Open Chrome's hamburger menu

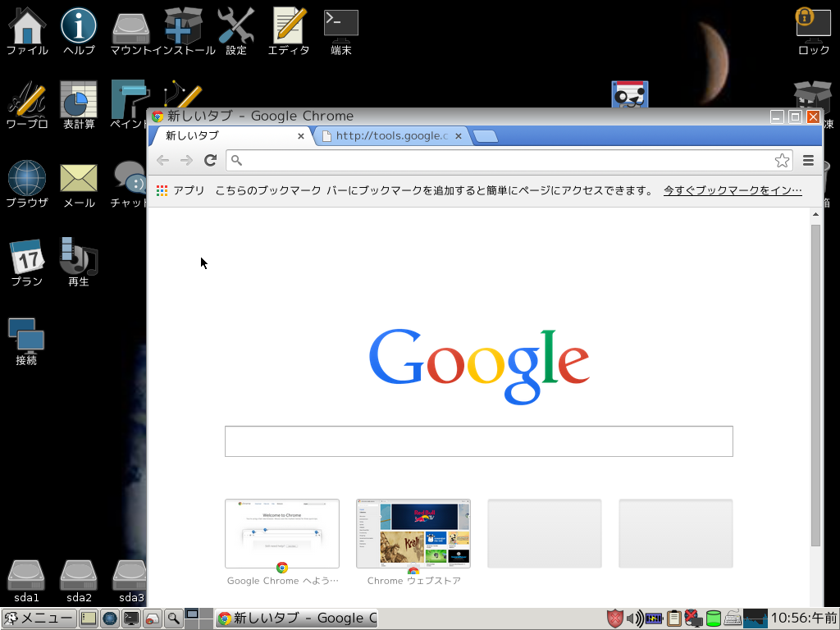(x=808, y=160)
